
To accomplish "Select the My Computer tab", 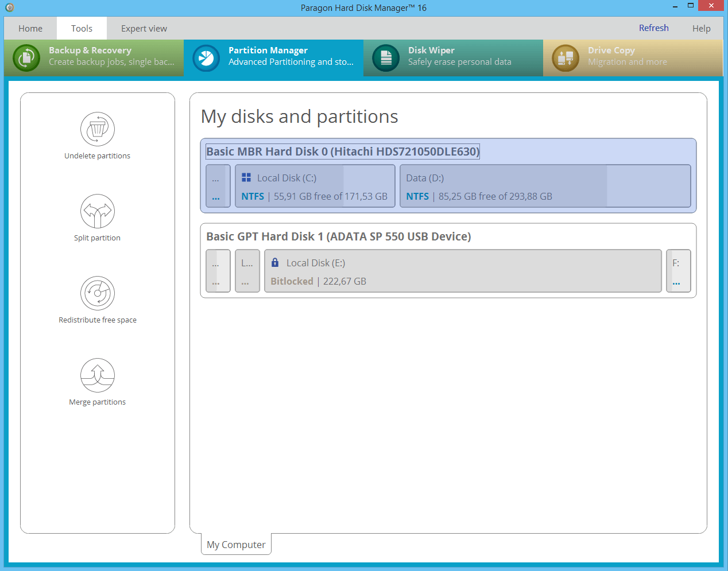I will click(x=235, y=544).
